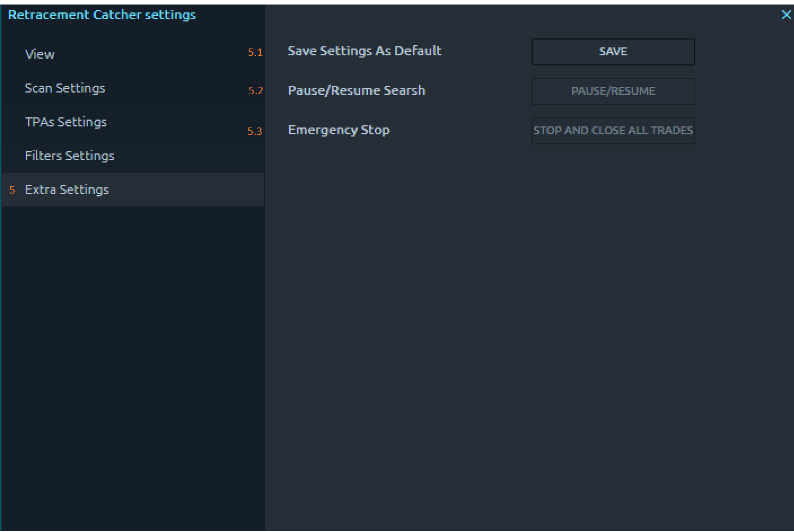Screen dimensions: 794x532
Task: Click the Retracement Catcher settings title
Action: (x=102, y=15)
